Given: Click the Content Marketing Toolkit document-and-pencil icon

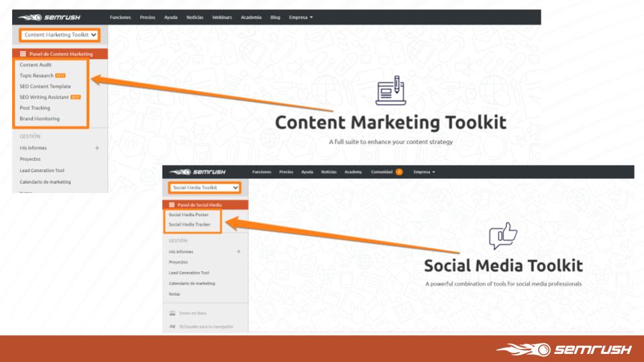Looking at the screenshot, I should coord(390,90).
